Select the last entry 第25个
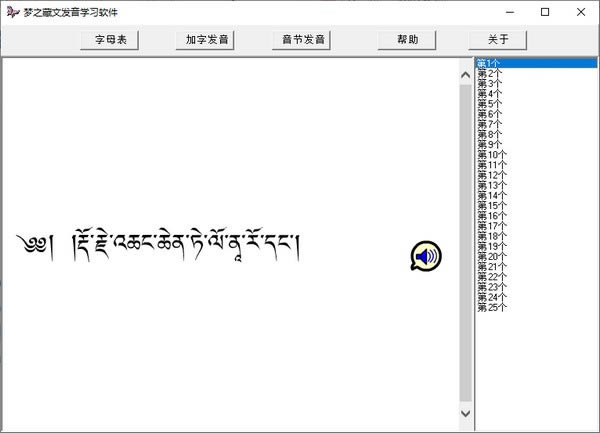Screen dimensions: 600x433 pyautogui.click(x=492, y=307)
